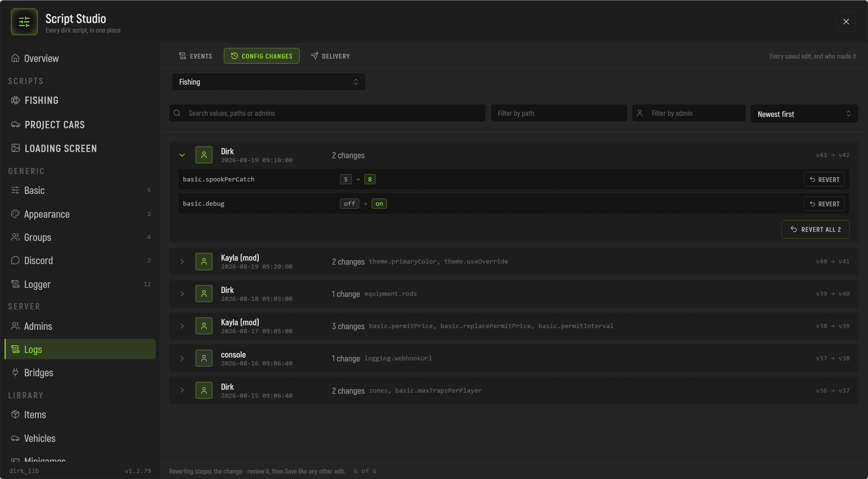The width and height of the screenshot is (868, 479).
Task: Focus the Filter by path field
Action: coord(559,113)
